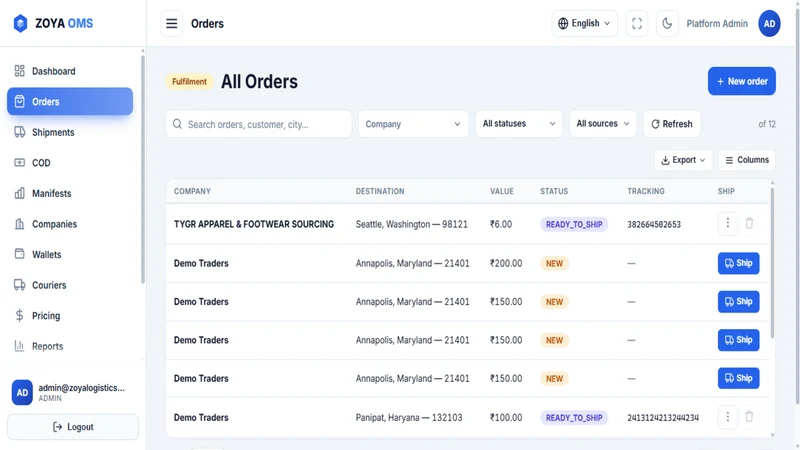
Task: Click the Panipat, Haryana — 132103 destination
Action: click(x=409, y=417)
